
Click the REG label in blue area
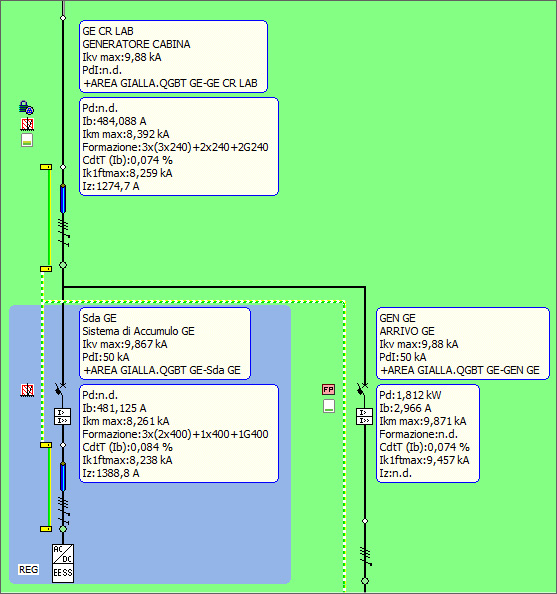[28, 569]
